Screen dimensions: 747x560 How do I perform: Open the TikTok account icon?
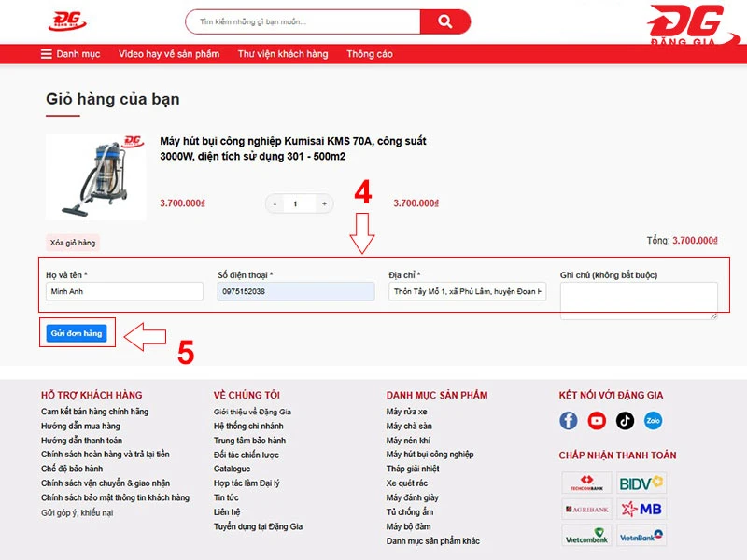[624, 421]
